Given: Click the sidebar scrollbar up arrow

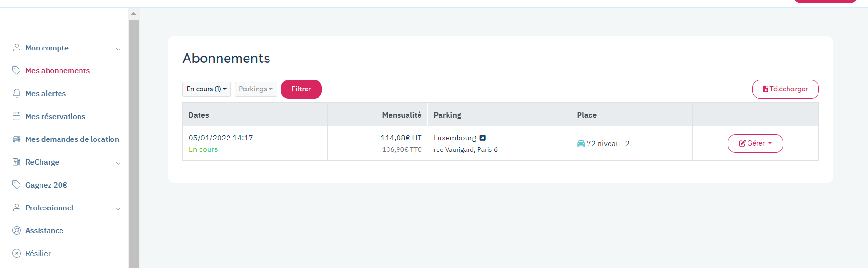Looking at the screenshot, I should (134, 14).
